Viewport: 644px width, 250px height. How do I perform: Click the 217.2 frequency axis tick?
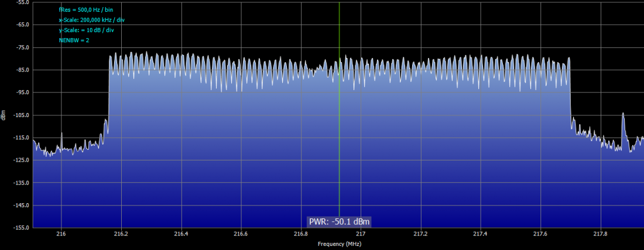point(420,233)
